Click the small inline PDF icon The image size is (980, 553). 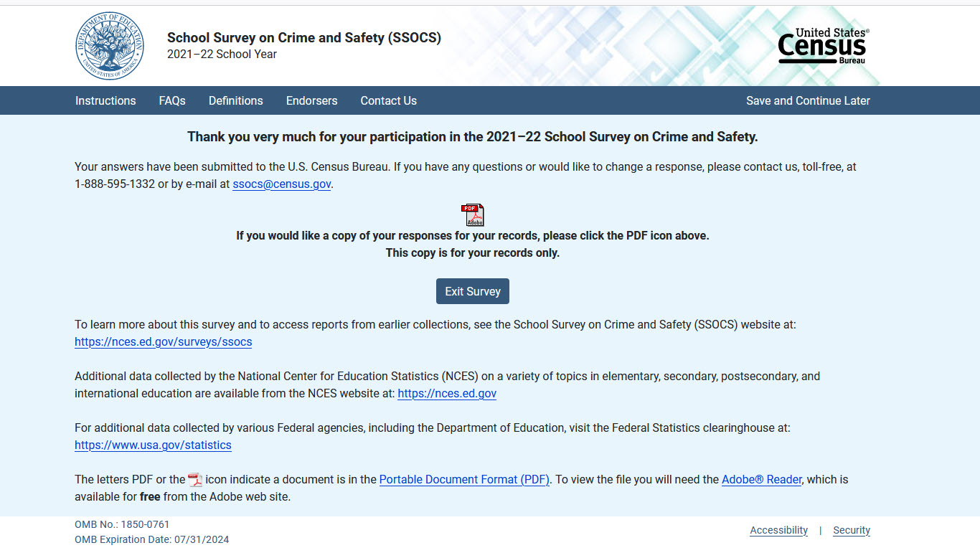(195, 480)
